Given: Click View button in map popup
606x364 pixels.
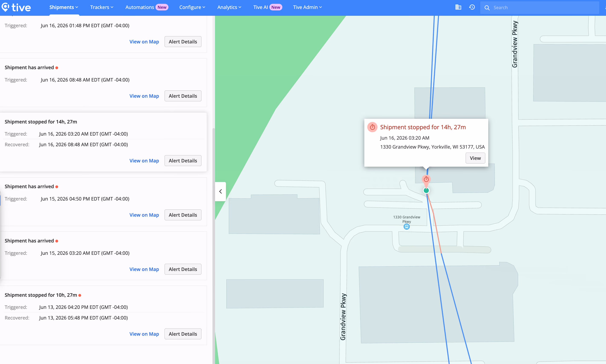Looking at the screenshot, I should click(x=475, y=158).
